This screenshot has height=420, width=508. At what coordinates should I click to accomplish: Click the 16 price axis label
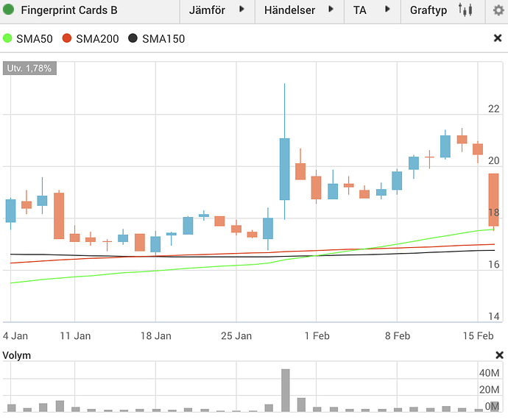click(494, 265)
